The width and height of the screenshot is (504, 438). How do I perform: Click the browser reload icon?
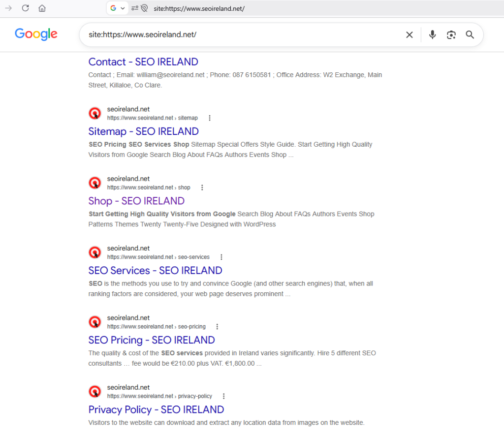click(x=26, y=8)
